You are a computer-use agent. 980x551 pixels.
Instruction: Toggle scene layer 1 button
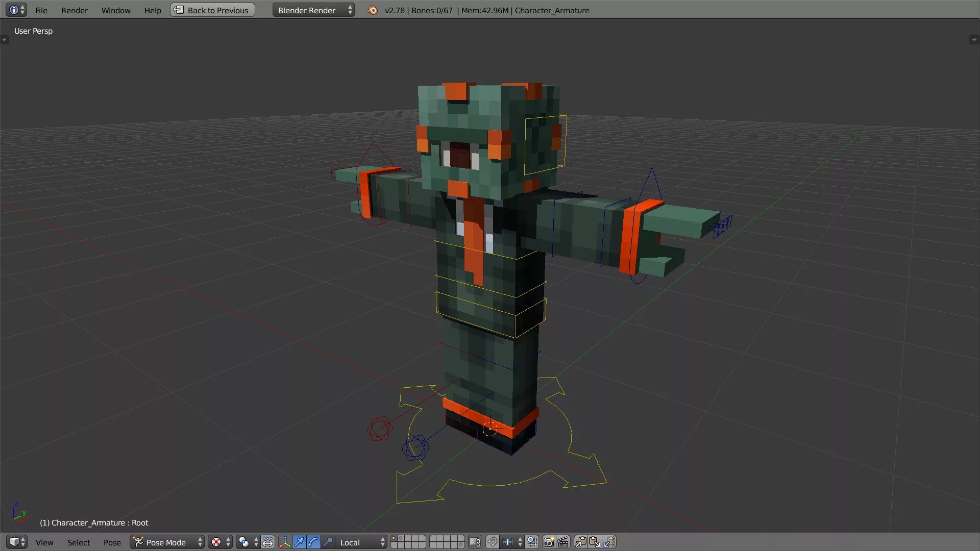tap(394, 538)
